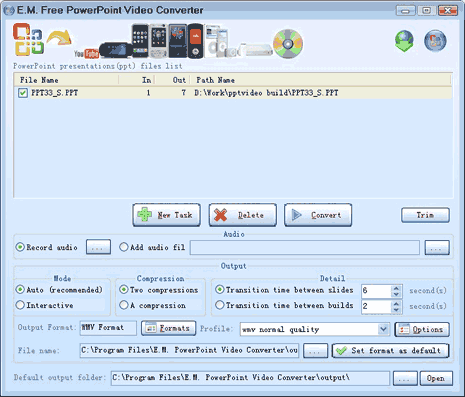Browse for default output folder
The height and width of the screenshot is (397, 465).
[405, 378]
